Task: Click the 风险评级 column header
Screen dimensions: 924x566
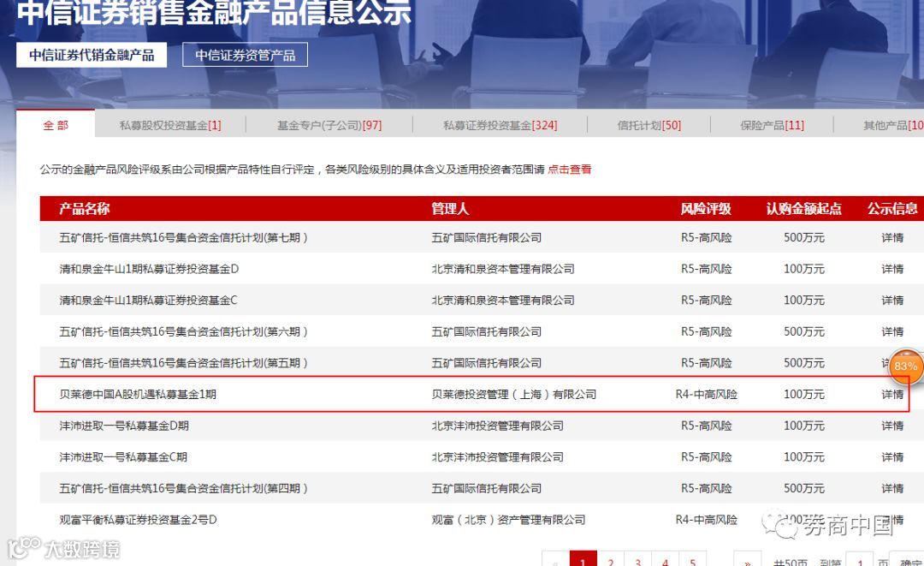Action: (706, 209)
